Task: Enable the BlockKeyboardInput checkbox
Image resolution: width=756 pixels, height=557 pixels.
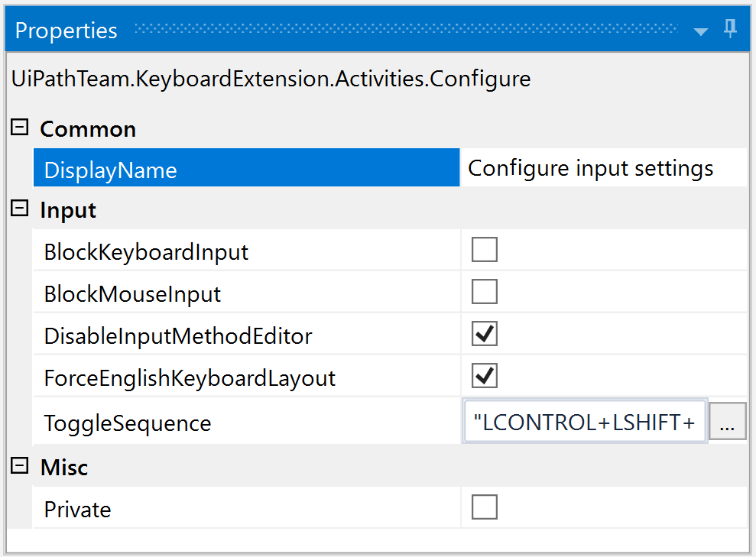Action: coord(484,250)
